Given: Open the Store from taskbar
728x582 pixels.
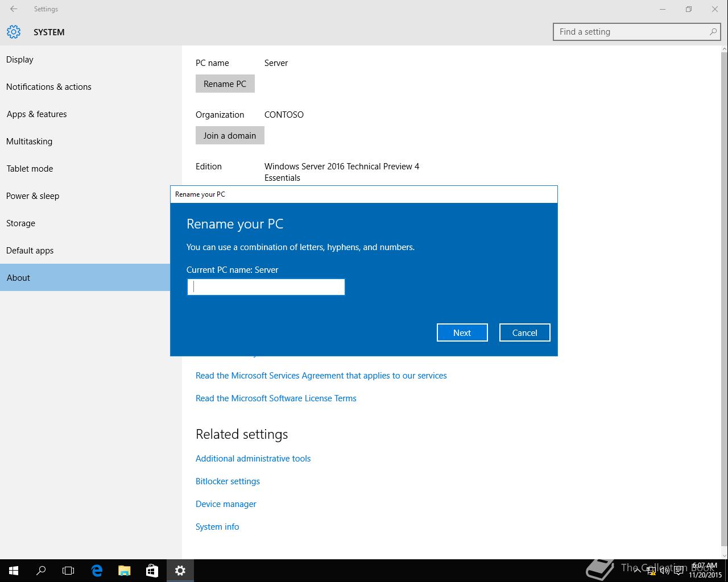Looking at the screenshot, I should click(152, 571).
